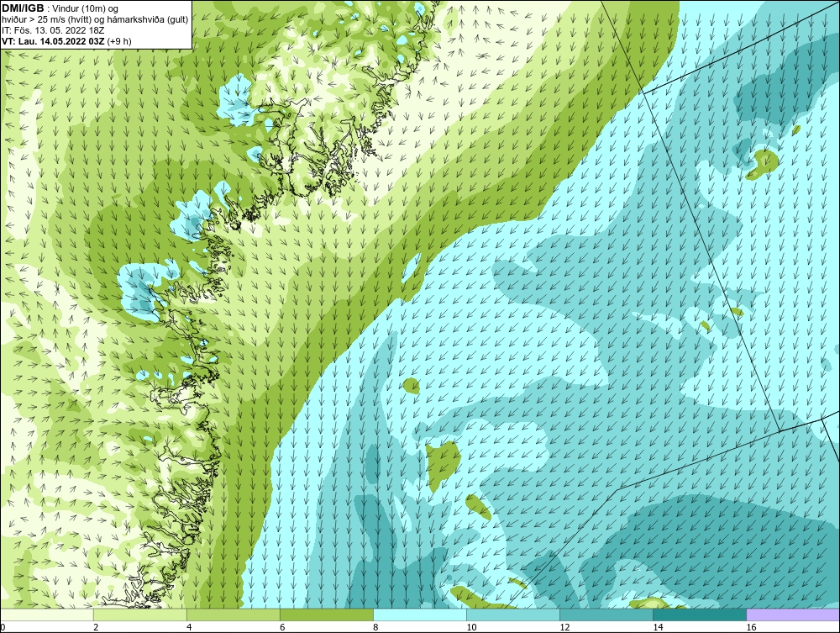The width and height of the screenshot is (840, 633).
Task: Click the 12–14 m/s legend color swatch
Action: pos(606,615)
